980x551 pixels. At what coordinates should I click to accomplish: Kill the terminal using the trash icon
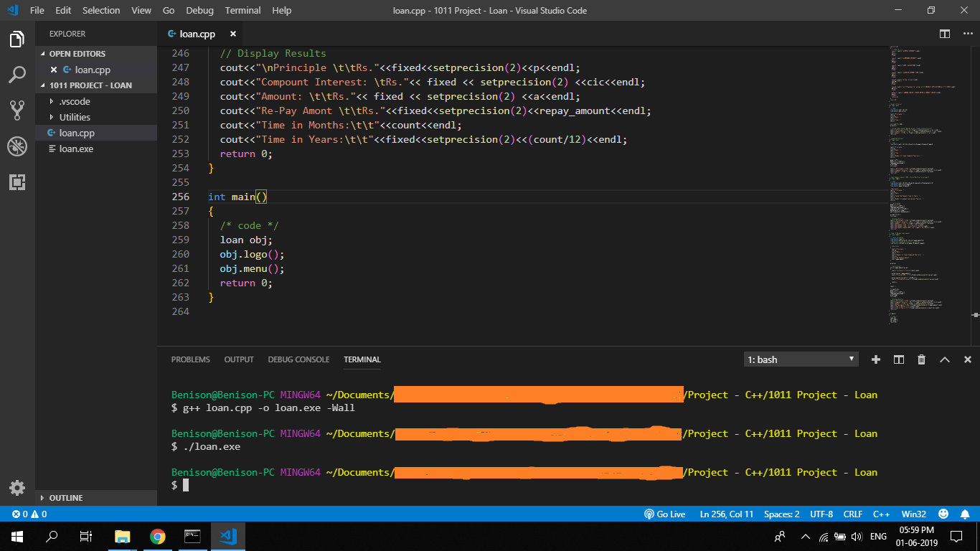(x=921, y=359)
